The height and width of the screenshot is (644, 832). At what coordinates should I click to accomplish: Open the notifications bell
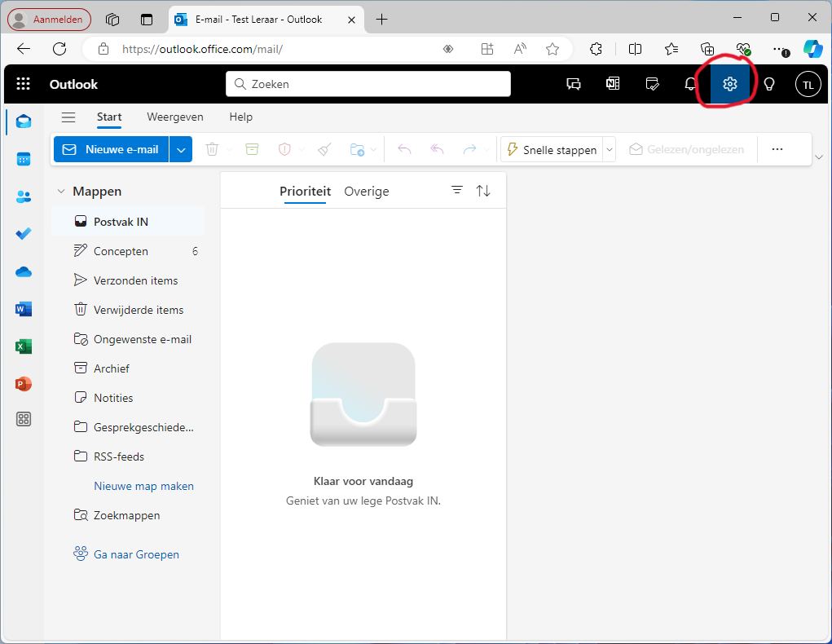click(690, 84)
